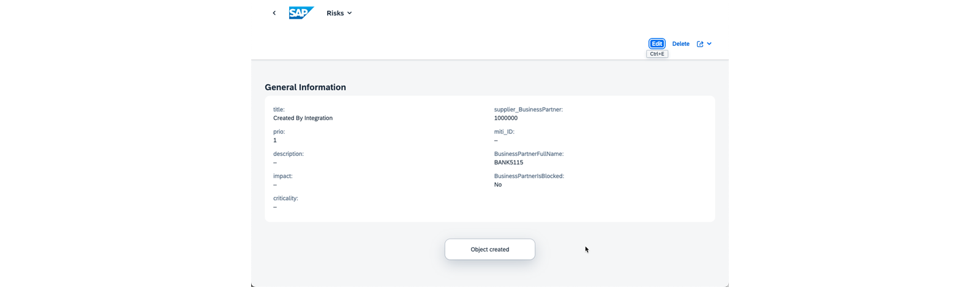
Task: Click the title value Created By Integration
Action: click(x=303, y=118)
